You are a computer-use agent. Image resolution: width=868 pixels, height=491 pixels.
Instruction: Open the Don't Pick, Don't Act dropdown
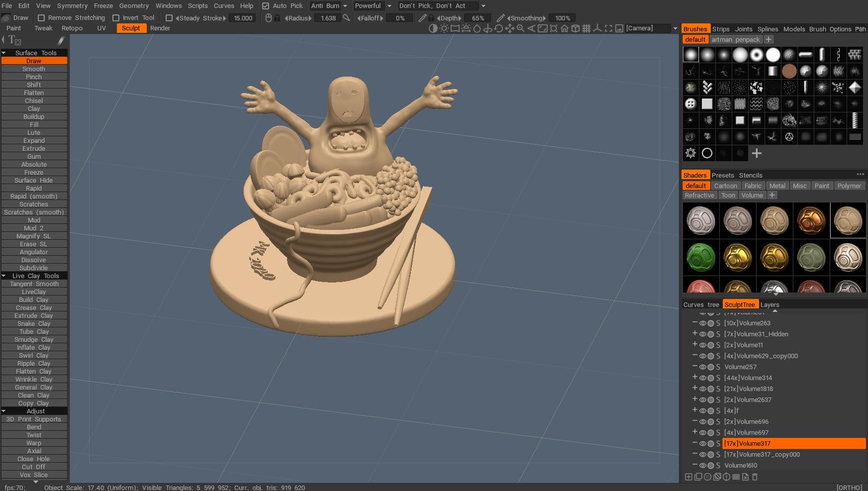click(442, 6)
